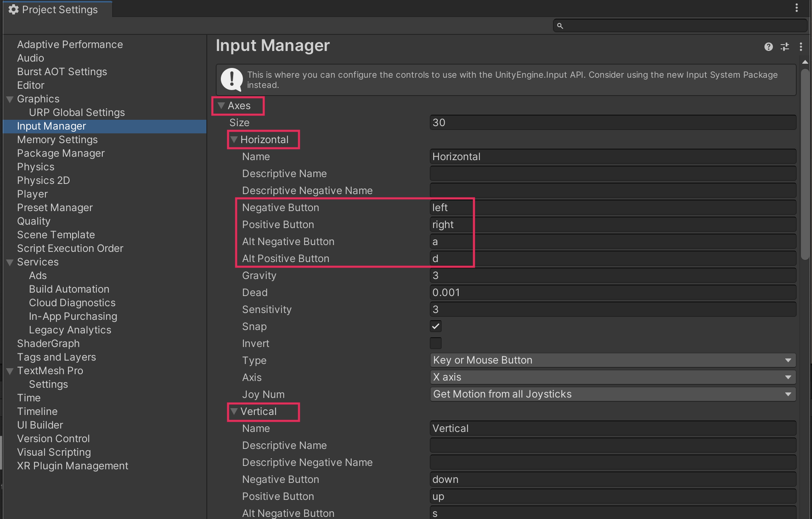Enable the Invert checkbox
812x519 pixels.
(x=436, y=343)
